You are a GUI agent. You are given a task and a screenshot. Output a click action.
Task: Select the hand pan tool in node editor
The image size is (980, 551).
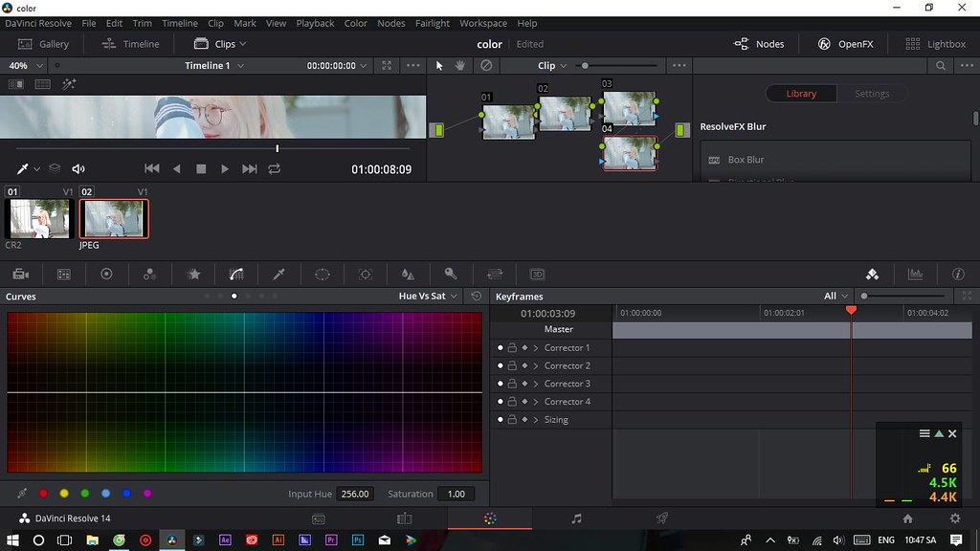(x=460, y=66)
